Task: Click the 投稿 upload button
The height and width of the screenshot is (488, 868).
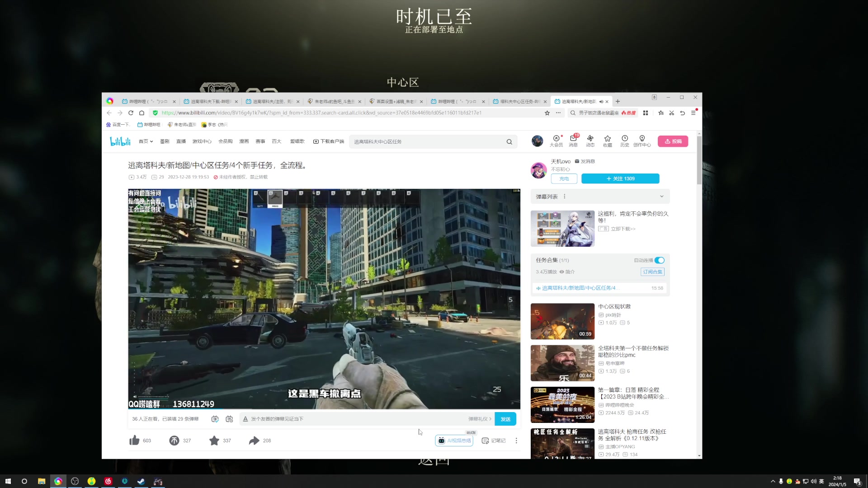Action: [673, 141]
